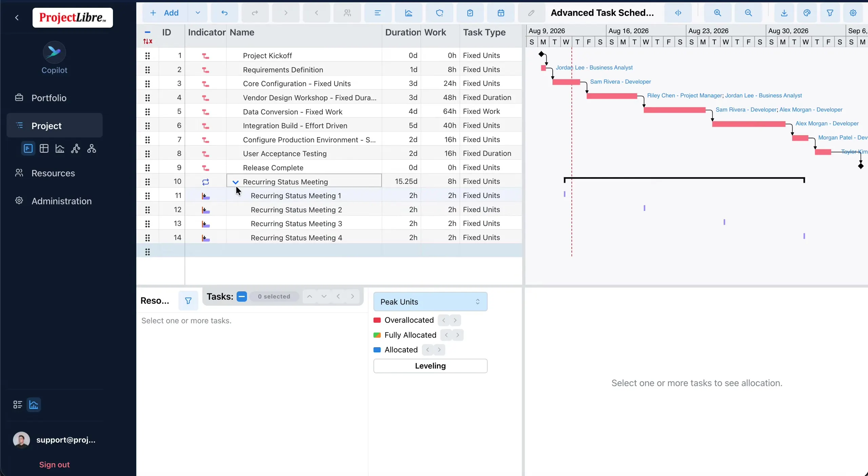Image resolution: width=868 pixels, height=476 pixels.
Task: Click the Allocated blue color swatch
Action: click(377, 350)
